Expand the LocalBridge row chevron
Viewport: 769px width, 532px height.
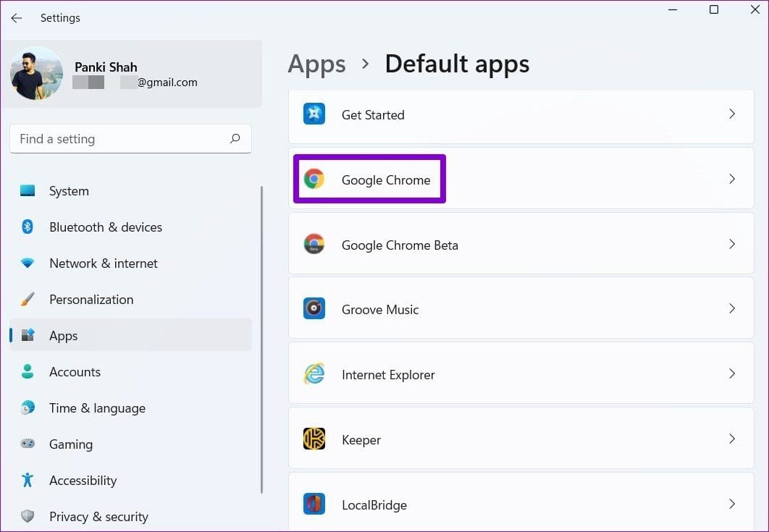[x=732, y=504]
